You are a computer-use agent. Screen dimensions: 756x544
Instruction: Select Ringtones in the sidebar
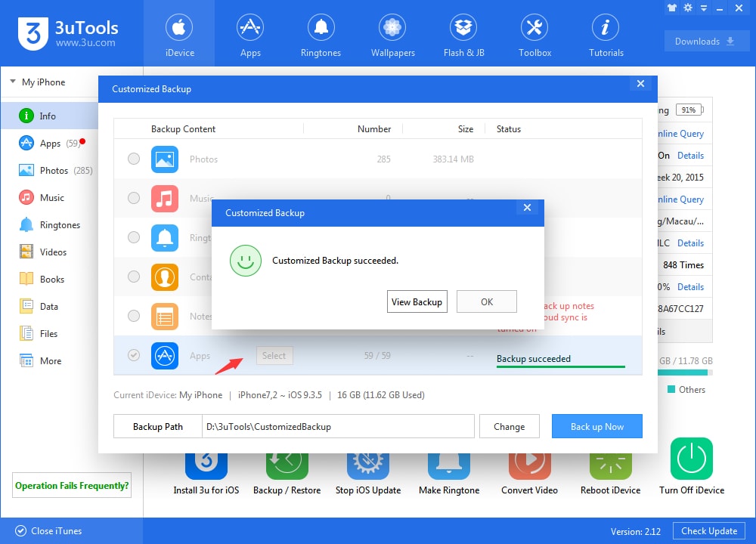click(49, 224)
